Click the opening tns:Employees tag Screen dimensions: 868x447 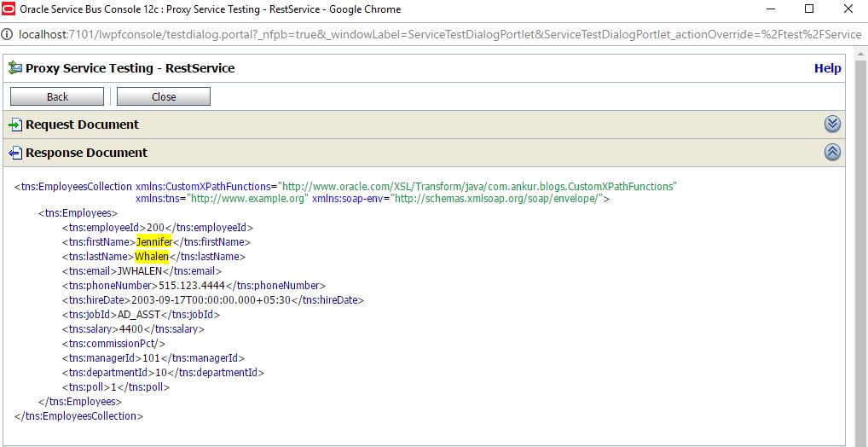pos(78,213)
